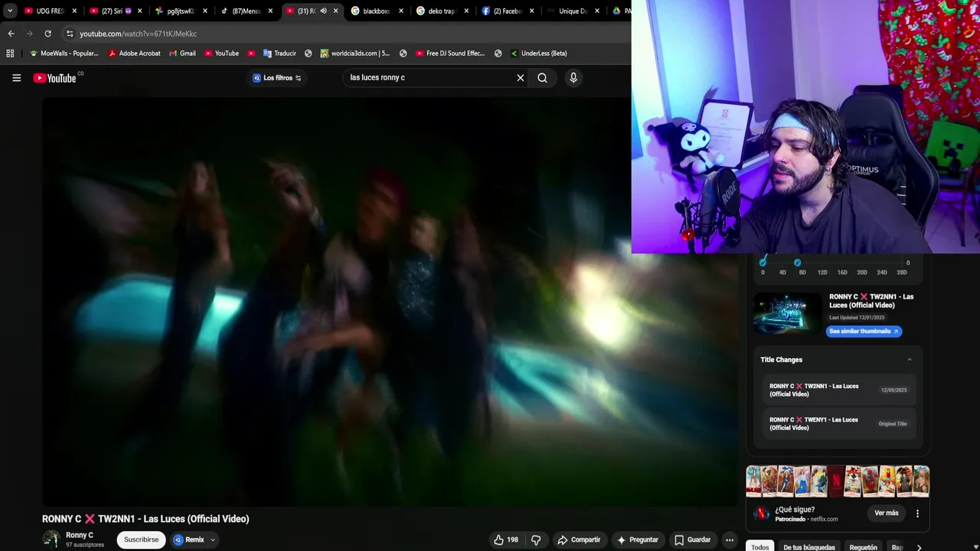
Task: Close the blackbox tab
Action: 400,11
